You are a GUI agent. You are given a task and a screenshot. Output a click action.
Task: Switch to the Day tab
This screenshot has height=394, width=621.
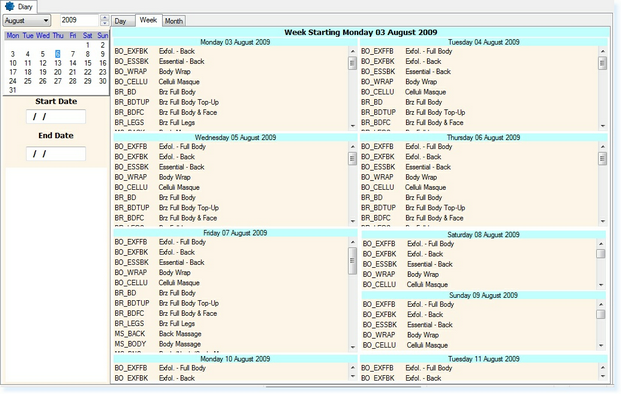[123, 21]
